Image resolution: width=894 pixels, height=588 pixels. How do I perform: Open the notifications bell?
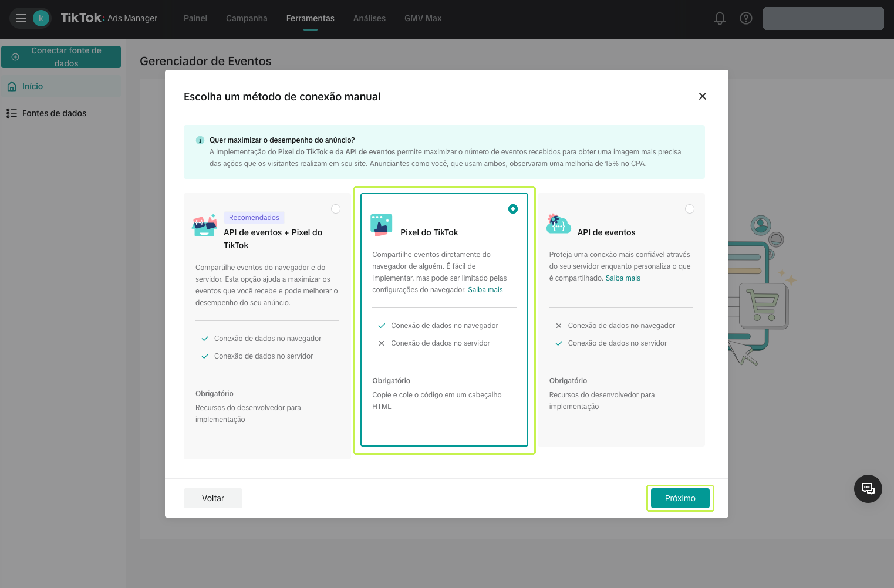720,18
